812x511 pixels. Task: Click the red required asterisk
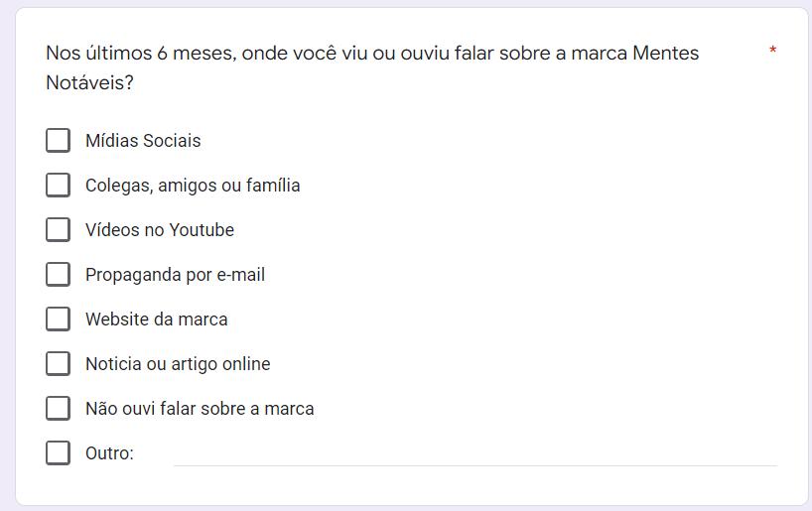coord(773,51)
